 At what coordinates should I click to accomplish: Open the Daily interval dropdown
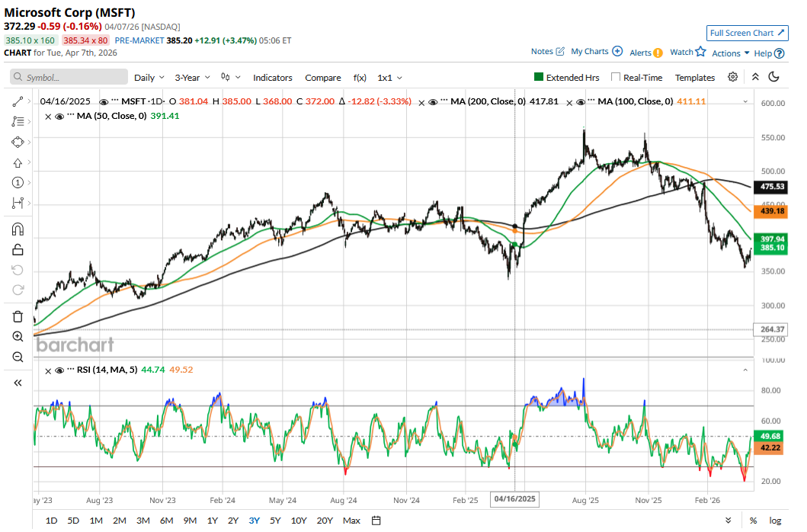[149, 78]
